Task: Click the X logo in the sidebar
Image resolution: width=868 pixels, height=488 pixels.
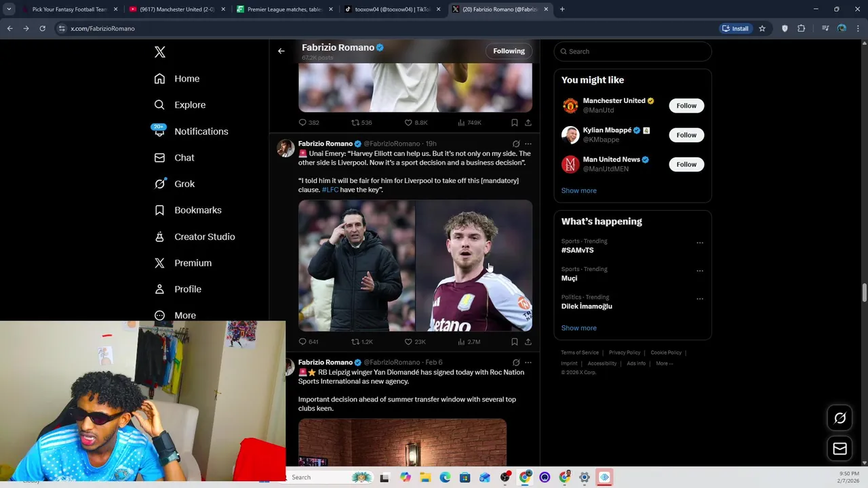Action: 159,52
